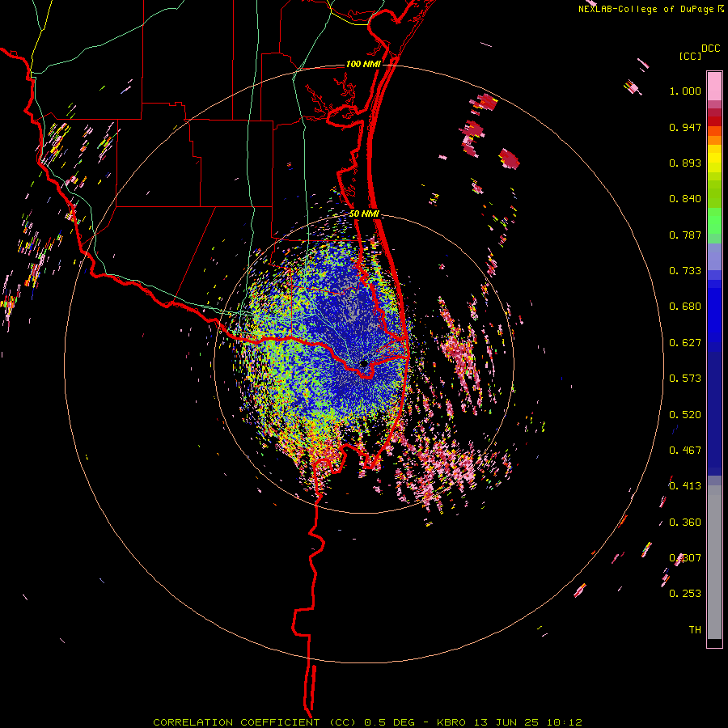Click the NEXLAB-College of DuPage credit text

tap(645, 9)
